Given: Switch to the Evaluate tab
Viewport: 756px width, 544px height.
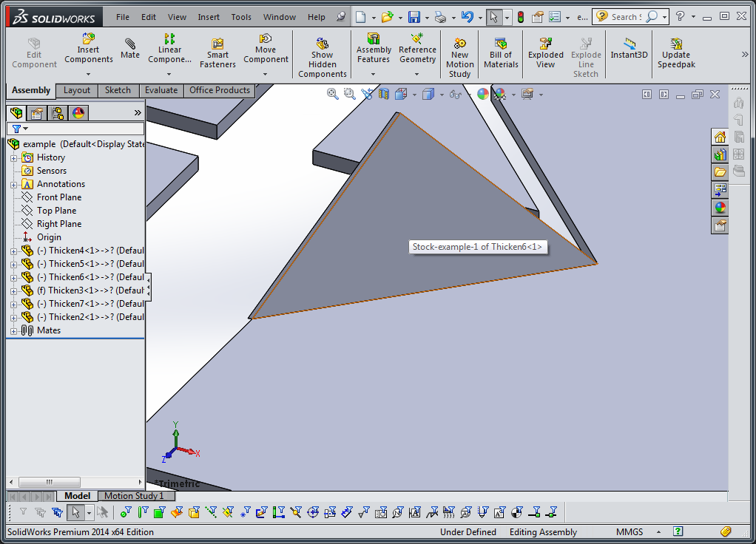Looking at the screenshot, I should coord(161,90).
